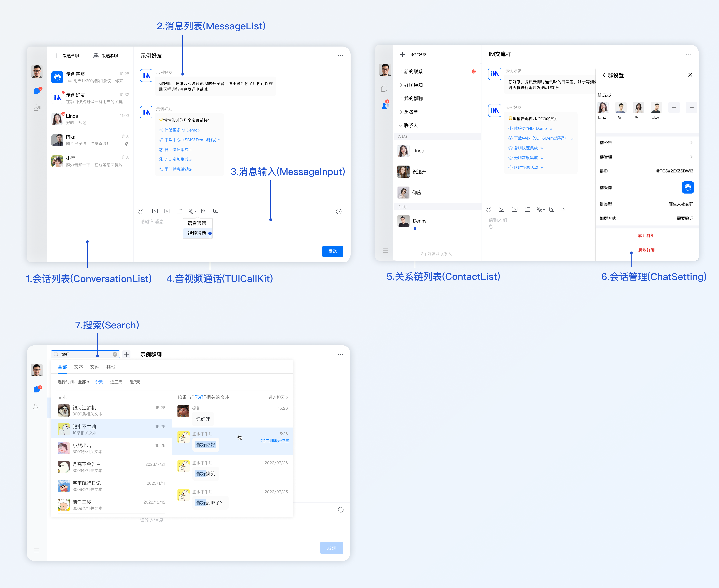This screenshot has height=588, width=719.
Task: Close the 群设置 panel
Action: tap(690, 75)
